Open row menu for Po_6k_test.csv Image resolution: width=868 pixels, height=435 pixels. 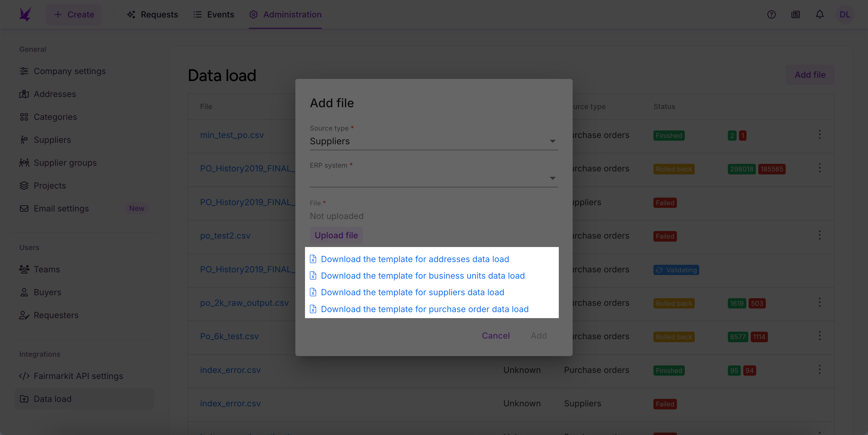tap(819, 336)
